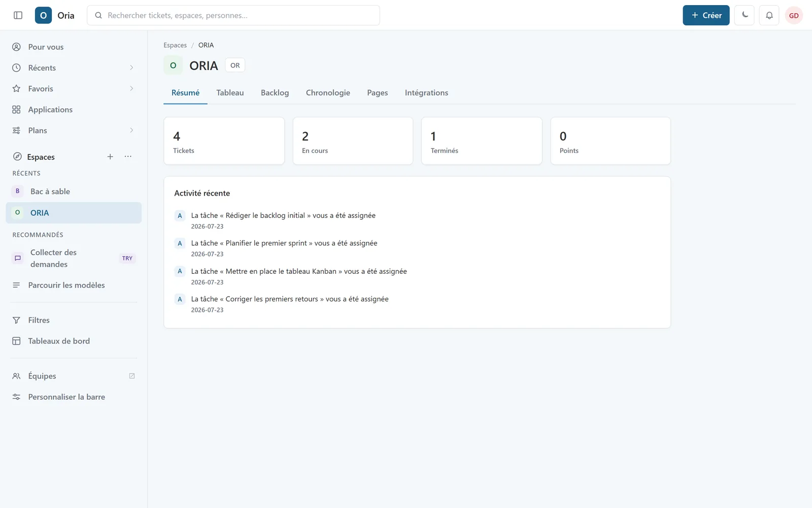Screen dimensions: 812x508
Task: Open Pour vous in the sidebar
Action: tap(74, 47)
